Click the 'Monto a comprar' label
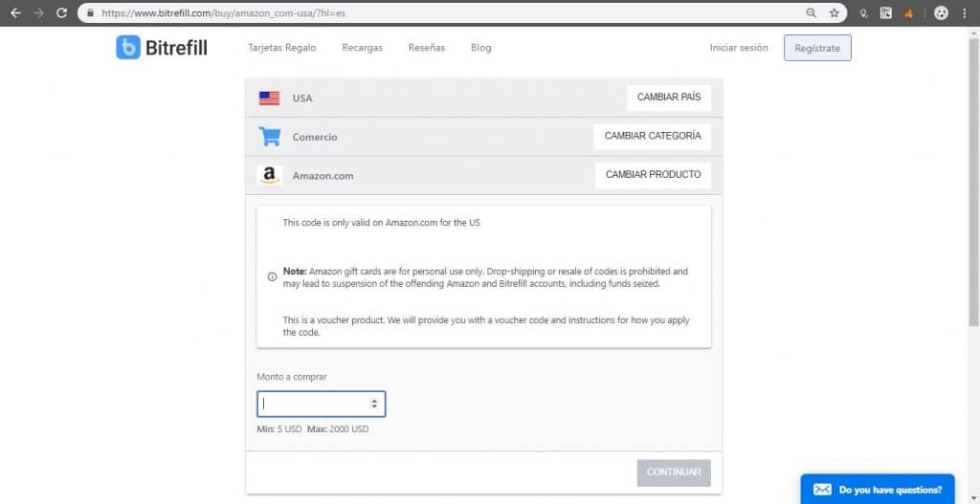 pyautogui.click(x=292, y=377)
